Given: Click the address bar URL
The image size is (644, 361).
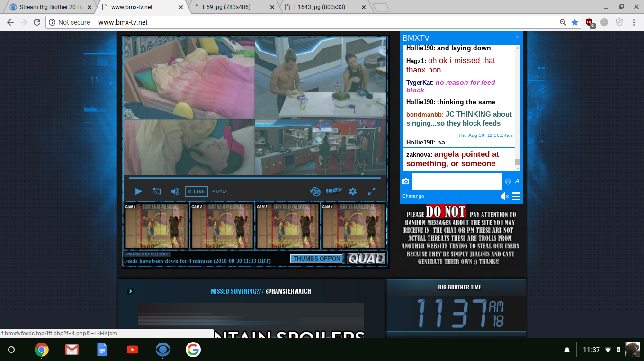Looking at the screenshot, I should tap(123, 22).
